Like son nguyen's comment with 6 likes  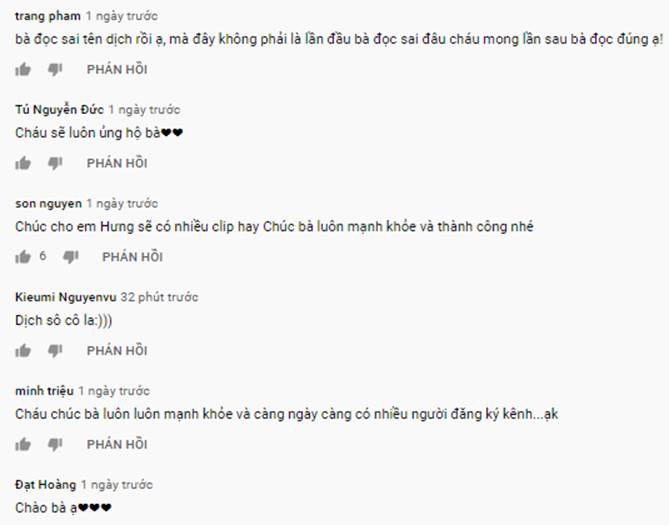pyautogui.click(x=23, y=257)
